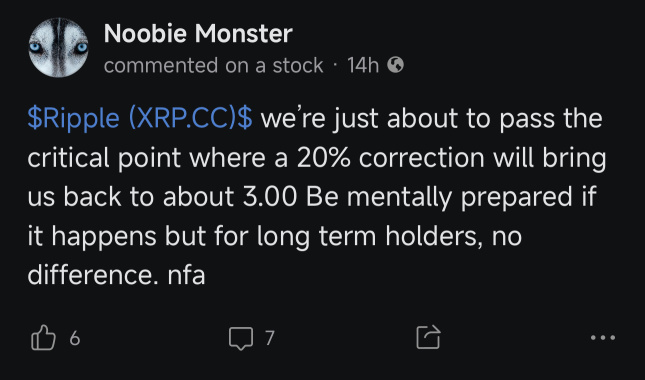Click the 'commented on a stock' label
Screen dimensions: 645x380
tap(213, 65)
